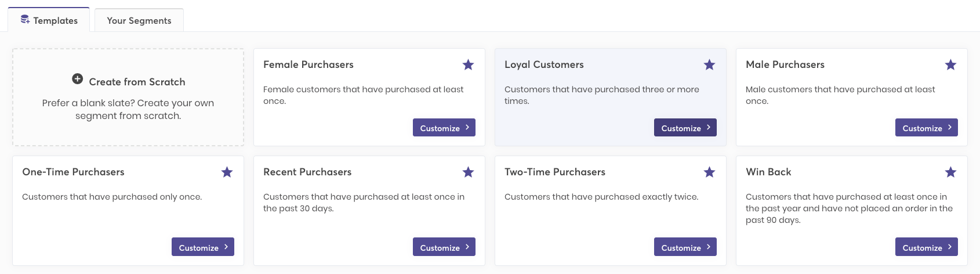Customize the Female Purchasers template
980x274 pixels.
pyautogui.click(x=444, y=128)
